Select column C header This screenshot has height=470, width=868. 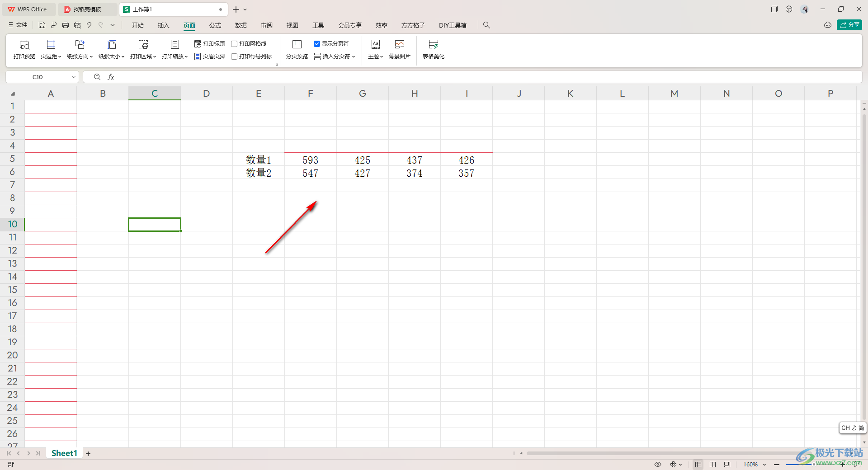(x=155, y=94)
